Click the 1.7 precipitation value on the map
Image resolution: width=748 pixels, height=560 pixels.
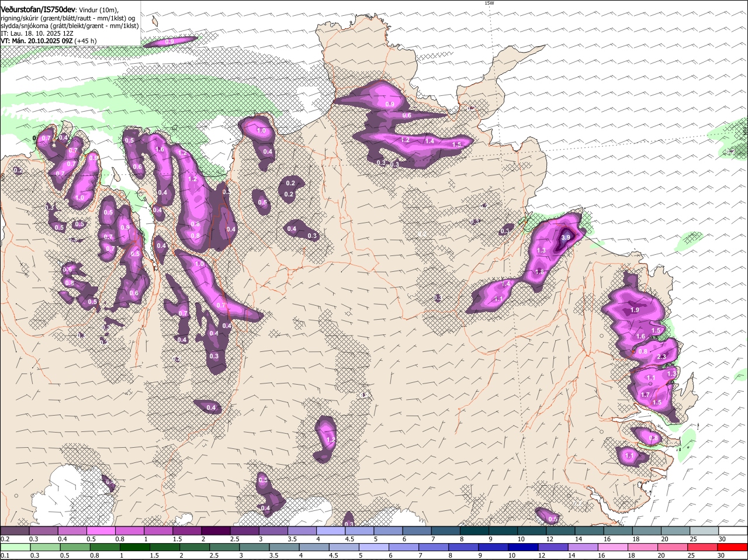point(645,395)
